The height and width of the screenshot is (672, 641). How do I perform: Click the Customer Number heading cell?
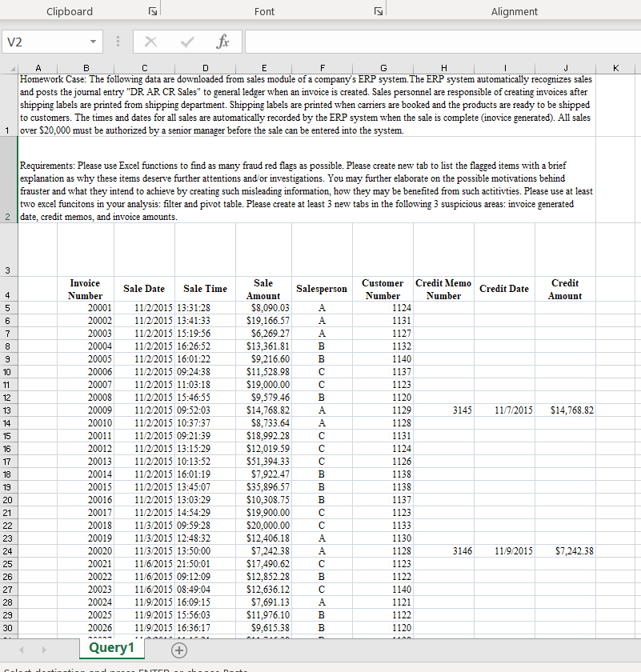pos(383,290)
